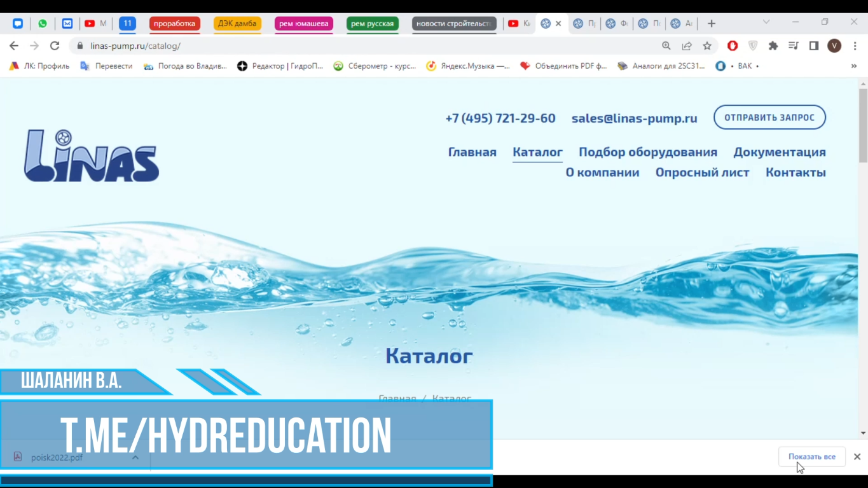Screen dimensions: 868x488
Task: Open the zoom magnifier in address bar
Action: [666, 46]
